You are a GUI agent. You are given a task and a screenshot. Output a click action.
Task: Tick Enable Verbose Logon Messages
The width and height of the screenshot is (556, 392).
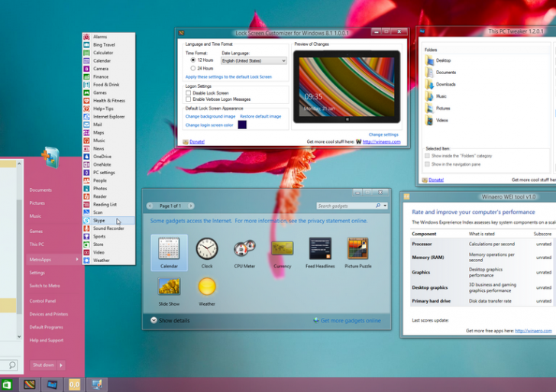[189, 99]
